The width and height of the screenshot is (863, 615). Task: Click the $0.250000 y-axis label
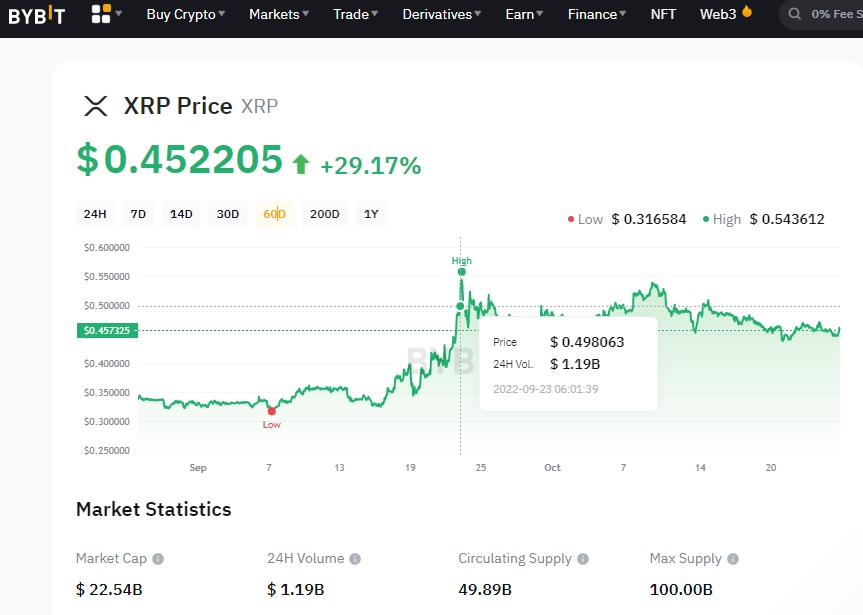pyautogui.click(x=107, y=450)
